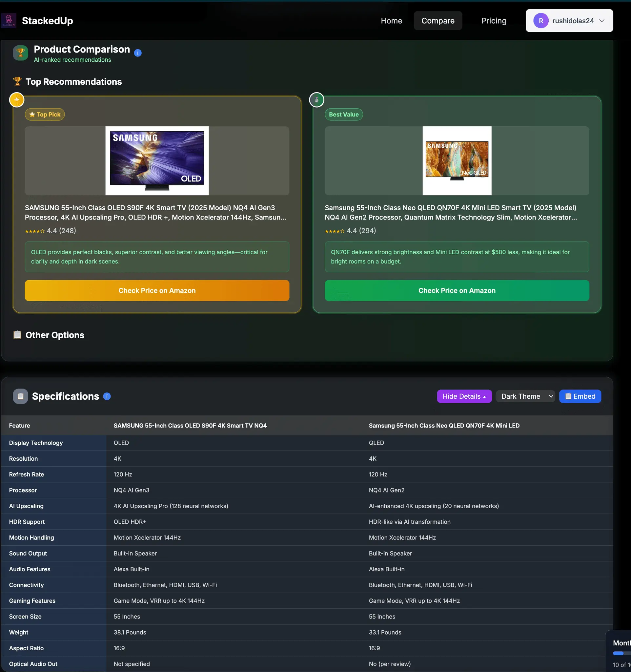The image size is (631, 672).
Task: Click the NQ4 AI Gen3 cell
Action: [x=132, y=491]
